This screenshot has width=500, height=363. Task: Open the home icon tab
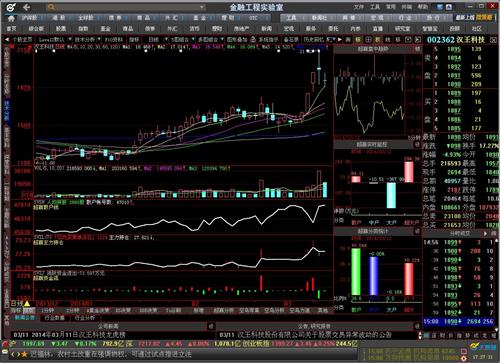(x=11, y=18)
